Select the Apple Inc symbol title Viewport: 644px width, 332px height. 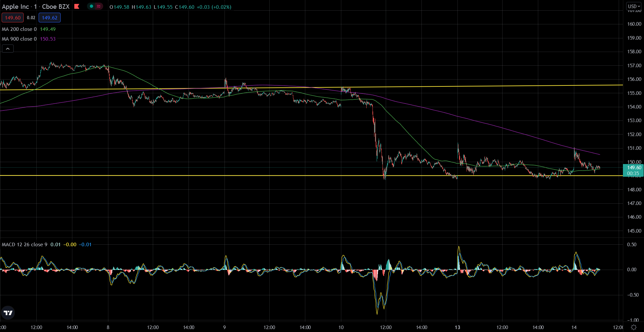[15, 6]
